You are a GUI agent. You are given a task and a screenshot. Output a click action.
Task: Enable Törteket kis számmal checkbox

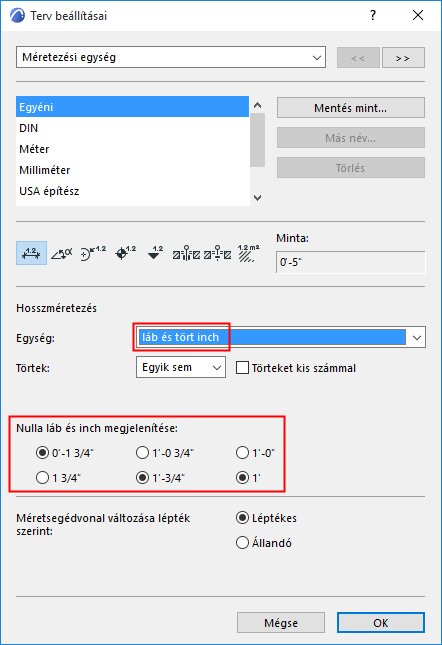(x=243, y=368)
